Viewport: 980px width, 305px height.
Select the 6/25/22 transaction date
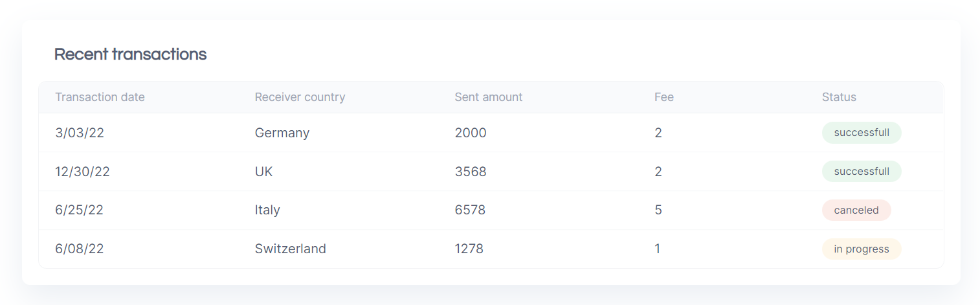(x=79, y=210)
